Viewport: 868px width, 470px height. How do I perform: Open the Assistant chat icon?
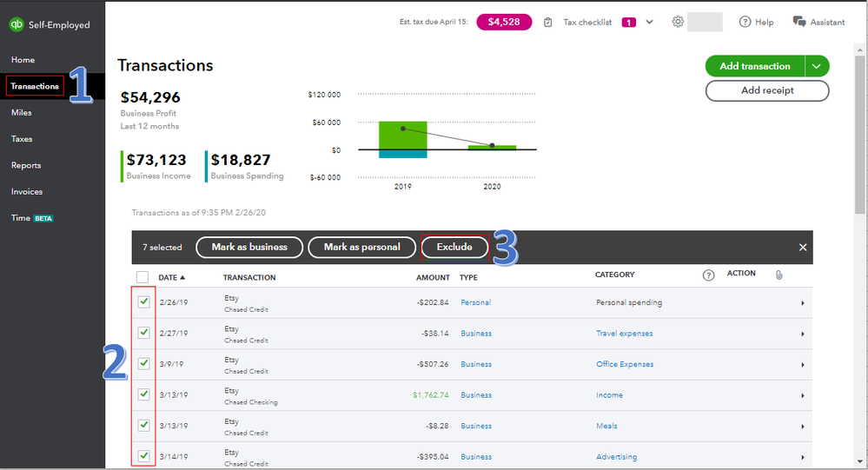coord(799,22)
